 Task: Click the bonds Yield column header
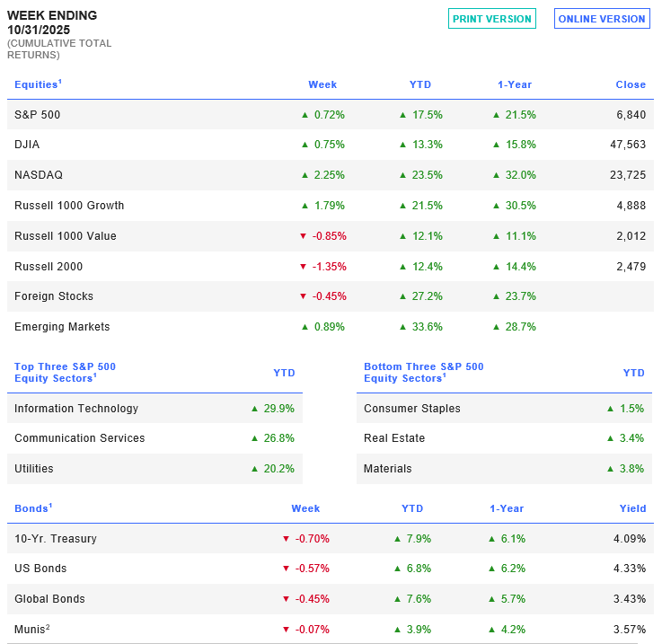point(632,508)
